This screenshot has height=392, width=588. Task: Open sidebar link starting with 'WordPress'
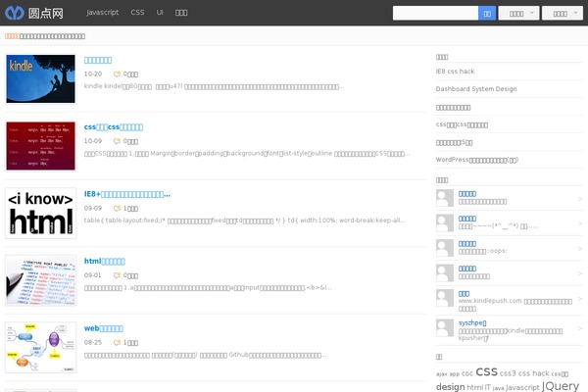(x=477, y=160)
